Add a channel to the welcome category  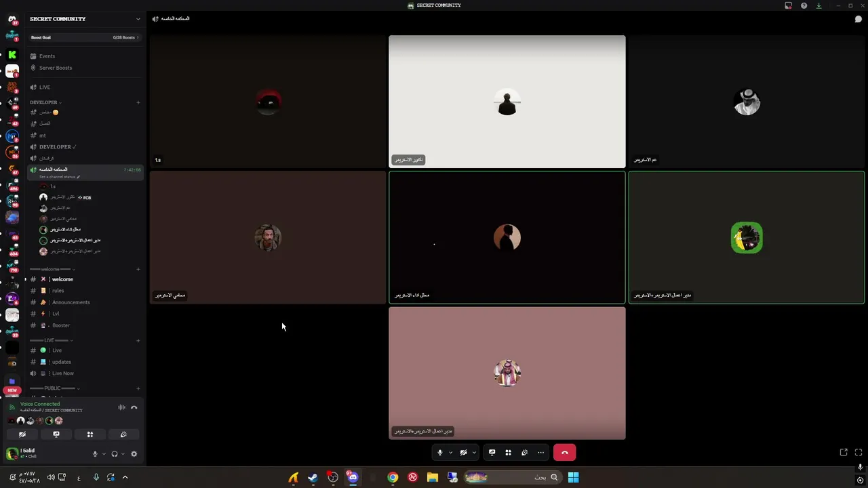tap(138, 269)
